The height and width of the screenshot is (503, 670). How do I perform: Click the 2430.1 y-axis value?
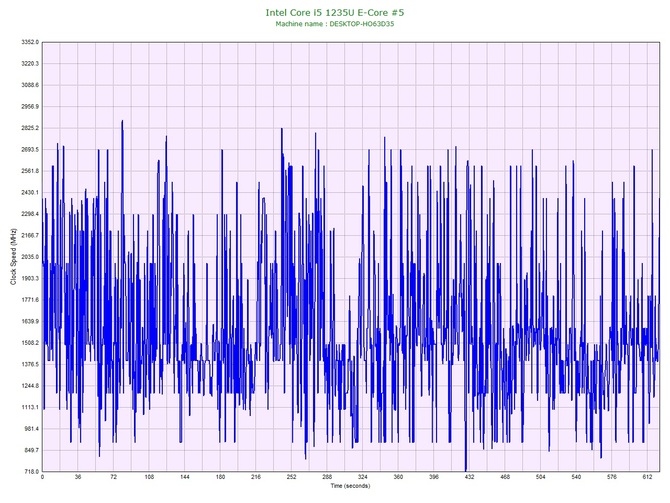pos(30,192)
